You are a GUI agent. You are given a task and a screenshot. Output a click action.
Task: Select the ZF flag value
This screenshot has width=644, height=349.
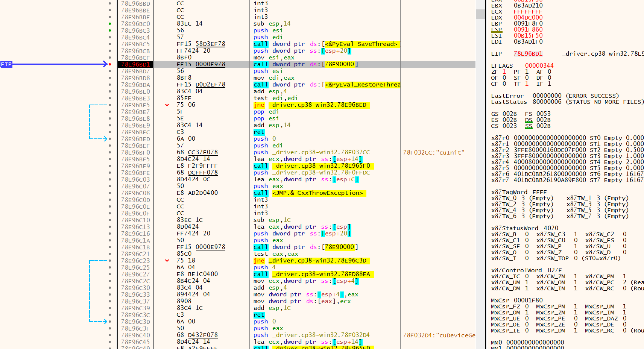pyautogui.click(x=504, y=72)
